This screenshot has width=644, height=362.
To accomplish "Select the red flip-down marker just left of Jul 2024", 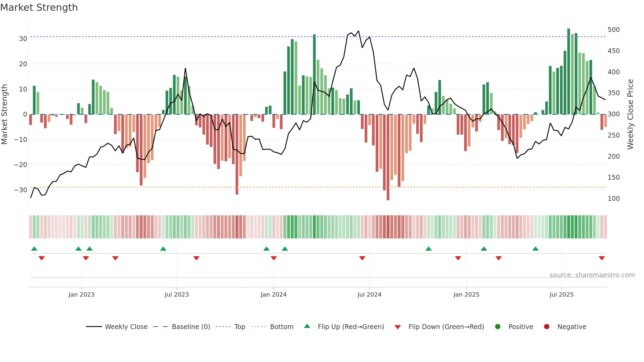I will pos(362,258).
